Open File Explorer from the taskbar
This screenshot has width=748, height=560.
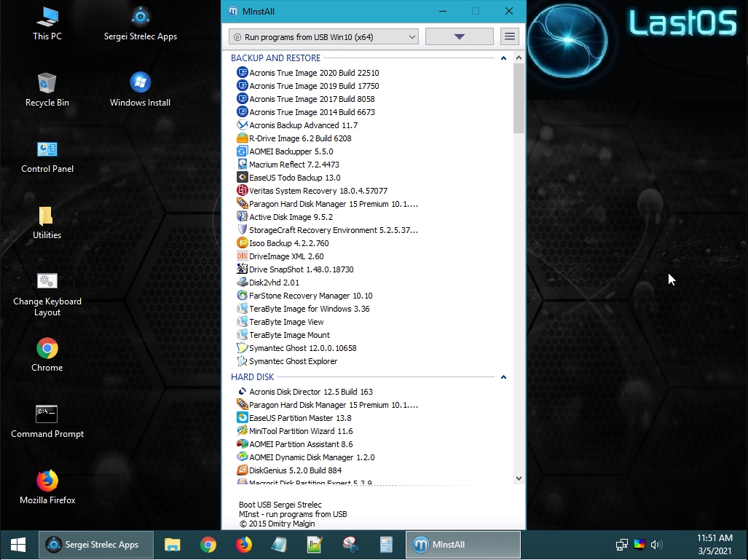point(172,545)
